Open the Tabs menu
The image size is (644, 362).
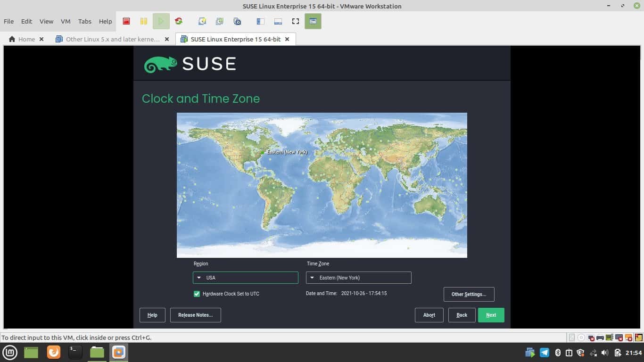85,21
